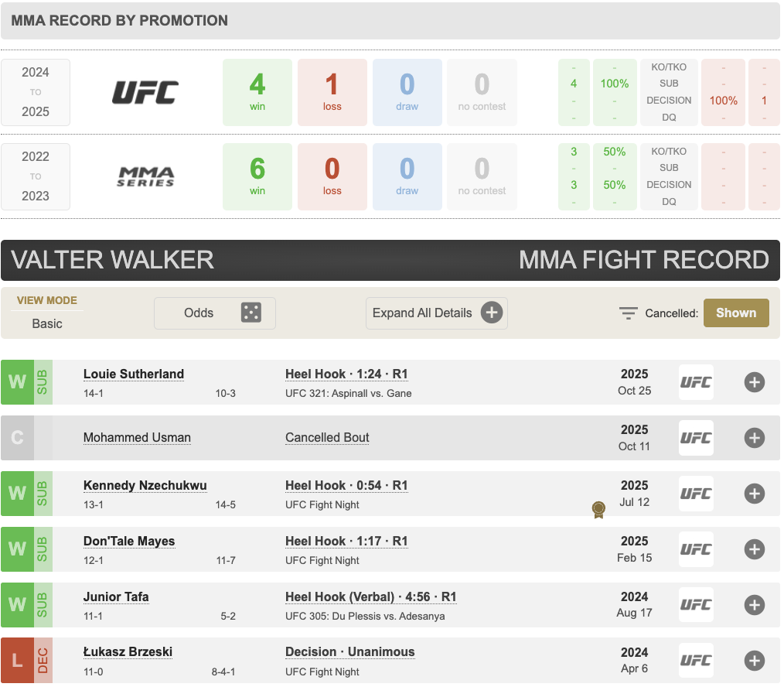Toggle the Odds display button
Viewport: 784px width, 687px height.
click(x=214, y=313)
